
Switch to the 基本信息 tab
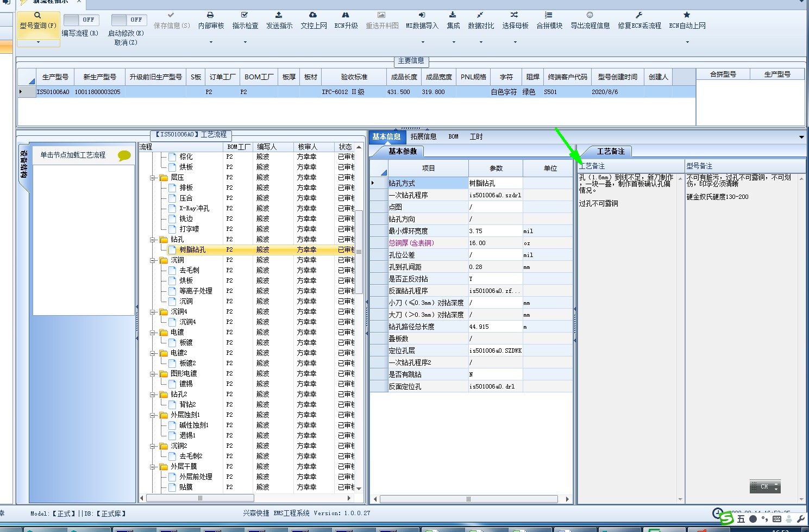[x=386, y=137]
